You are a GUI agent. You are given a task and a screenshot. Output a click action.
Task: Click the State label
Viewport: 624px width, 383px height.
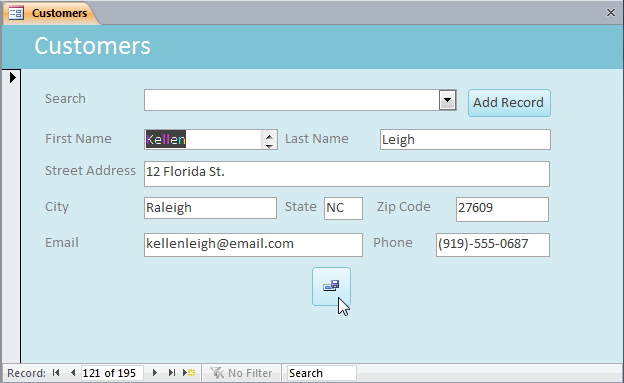click(x=300, y=207)
